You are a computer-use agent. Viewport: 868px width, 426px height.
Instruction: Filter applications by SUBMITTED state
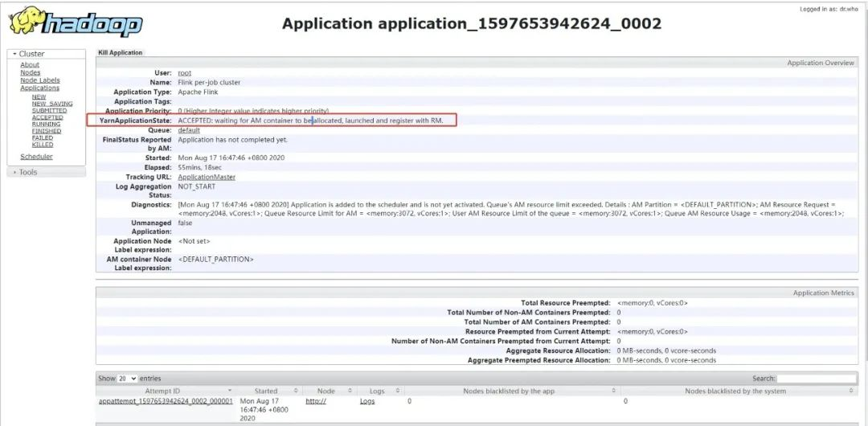(49, 110)
